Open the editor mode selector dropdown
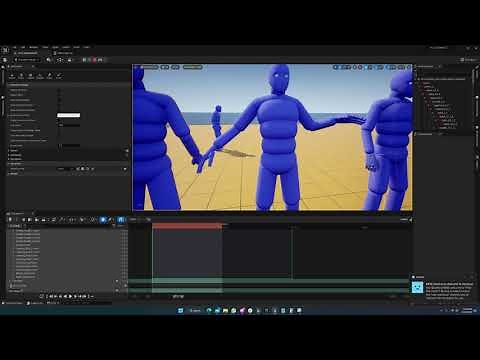The width and height of the screenshot is (480, 360). point(27,60)
